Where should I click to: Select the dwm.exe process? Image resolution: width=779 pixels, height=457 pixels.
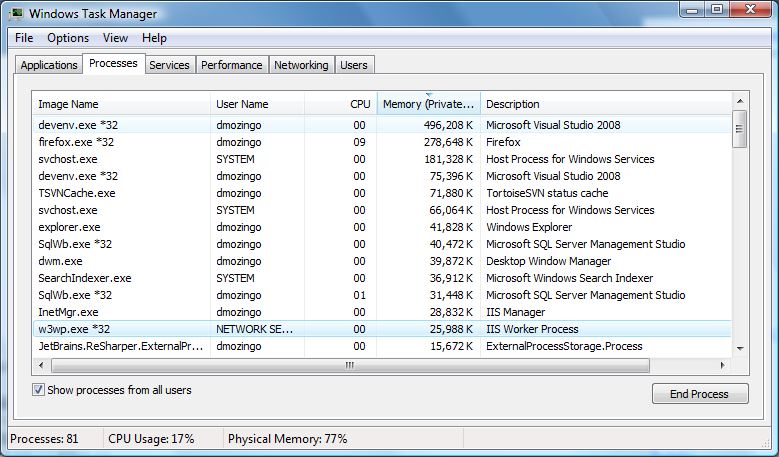[382, 261]
